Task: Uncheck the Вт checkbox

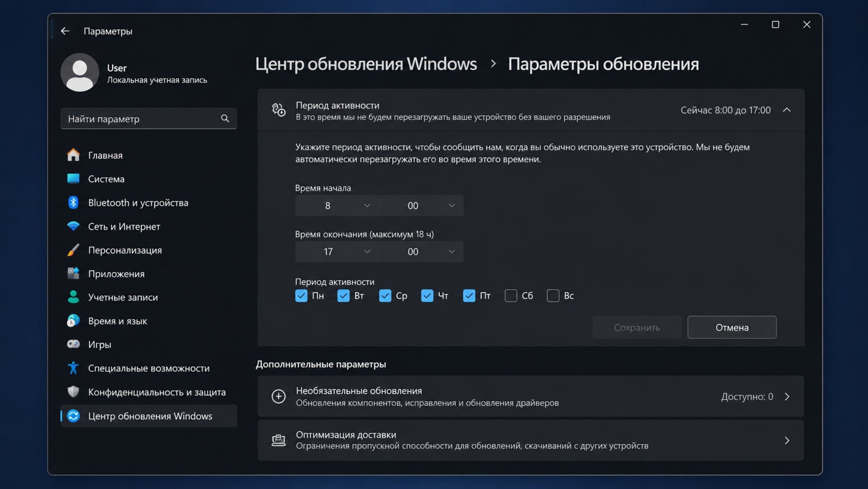Action: coord(343,296)
